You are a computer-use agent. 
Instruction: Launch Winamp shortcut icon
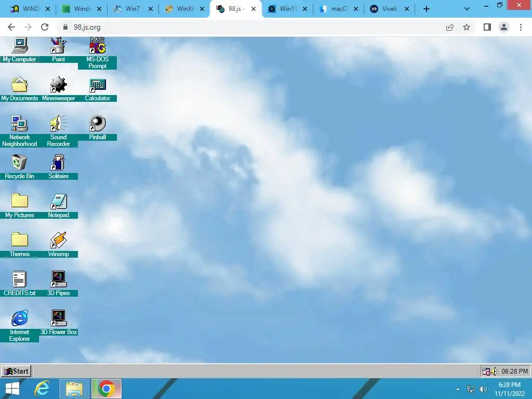pyautogui.click(x=58, y=245)
